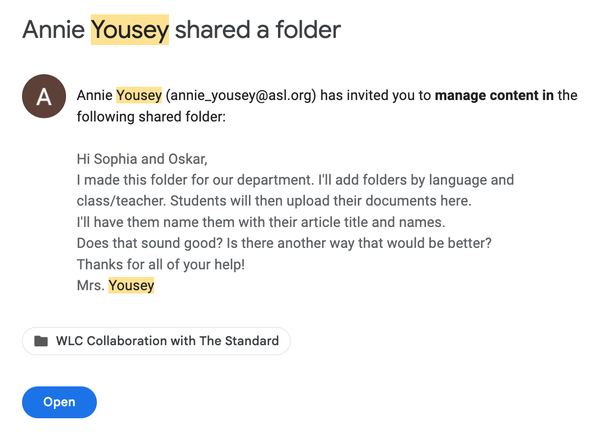Click "Mrs." in the message signature
Image resolution: width=600 pixels, height=432 pixels.
pyautogui.click(x=90, y=287)
